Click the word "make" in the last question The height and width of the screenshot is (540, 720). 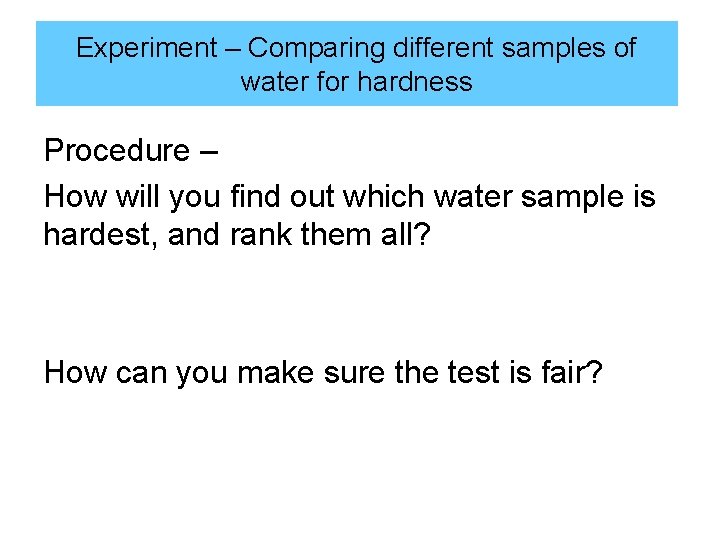[x=276, y=372]
